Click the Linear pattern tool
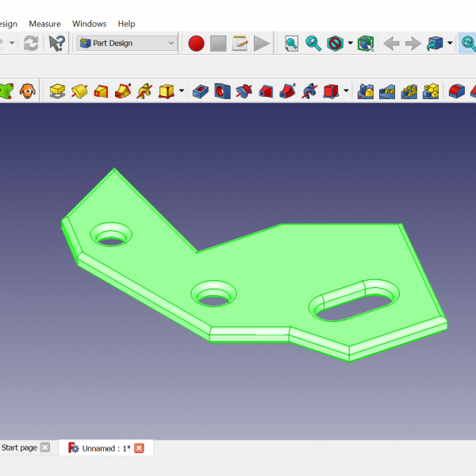476x476 pixels. tap(387, 91)
